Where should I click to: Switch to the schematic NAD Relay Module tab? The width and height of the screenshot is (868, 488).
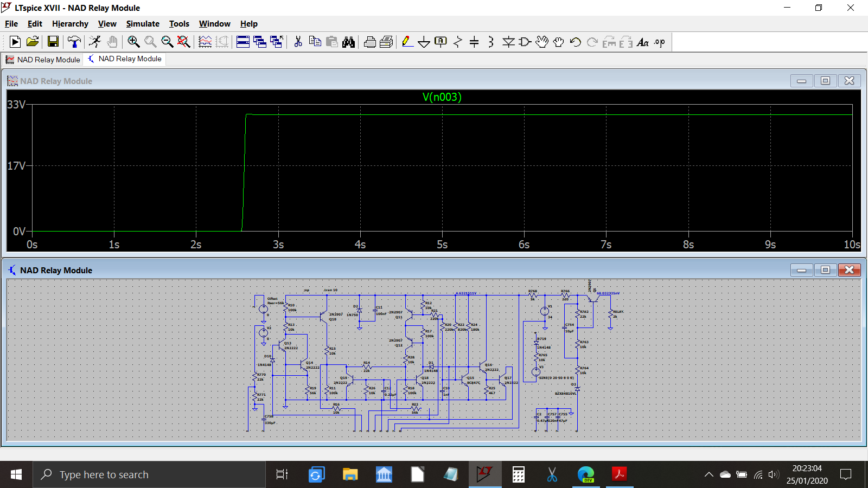tap(125, 59)
